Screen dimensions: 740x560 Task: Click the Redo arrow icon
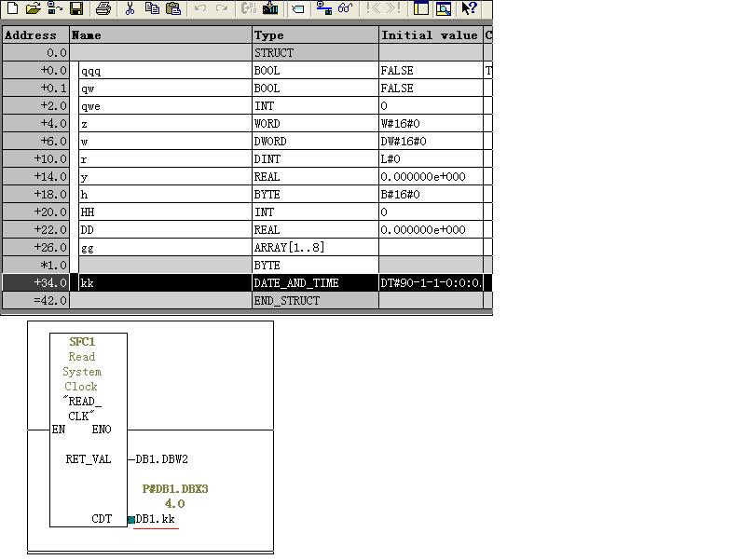pos(221,8)
